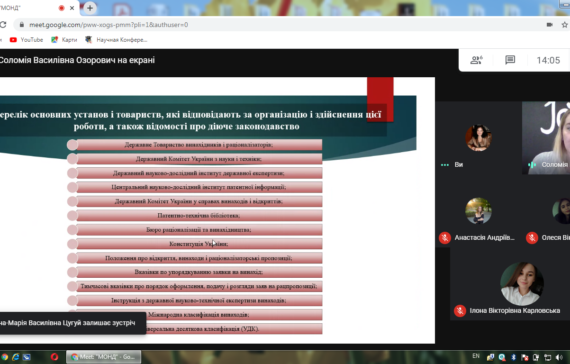
Task: Open the YouTube bookmark
Action: [27, 40]
